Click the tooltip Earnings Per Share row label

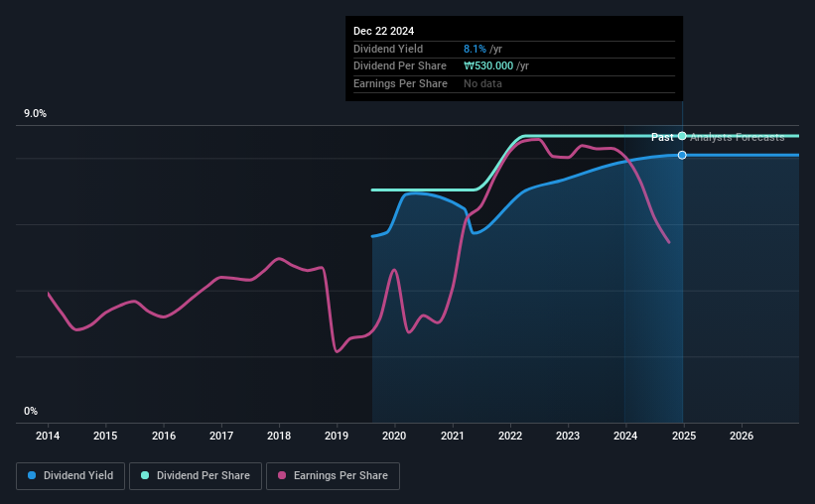[400, 83]
